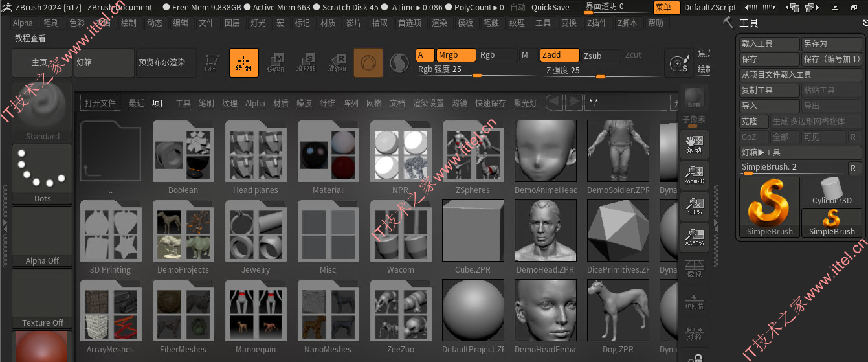This screenshot has width=868, height=362.
Task: Click the Zoom2D icon
Action: pos(695,175)
